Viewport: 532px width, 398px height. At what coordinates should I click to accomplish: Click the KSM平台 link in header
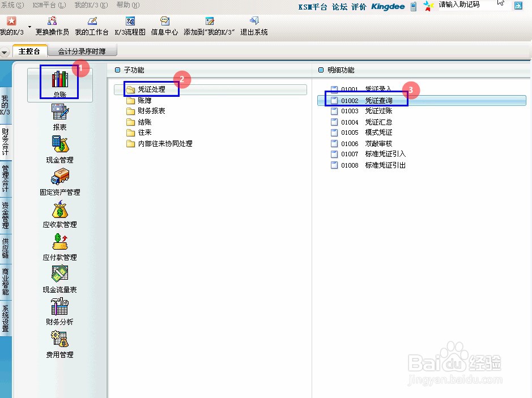(x=313, y=7)
